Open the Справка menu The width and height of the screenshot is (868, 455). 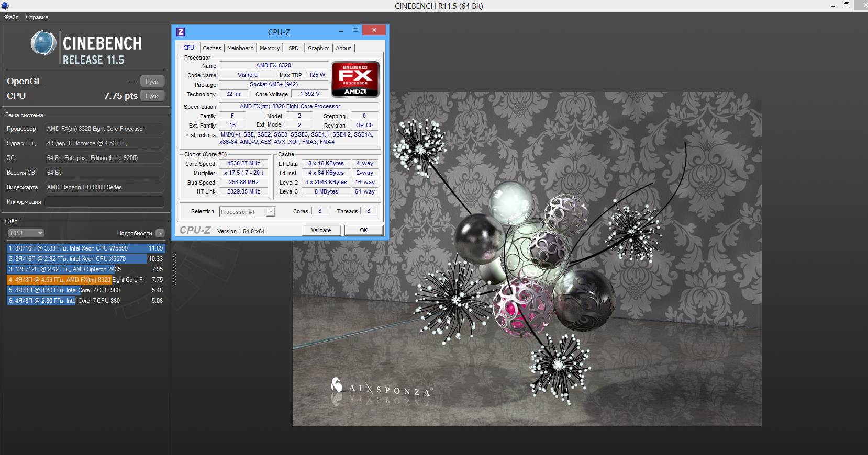tap(37, 17)
